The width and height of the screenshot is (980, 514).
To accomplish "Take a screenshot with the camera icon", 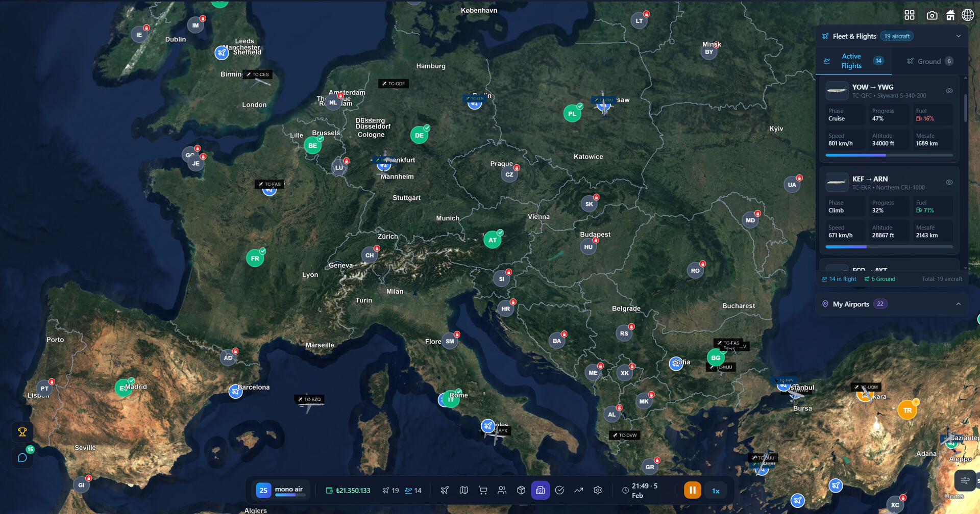I will pyautogui.click(x=932, y=15).
